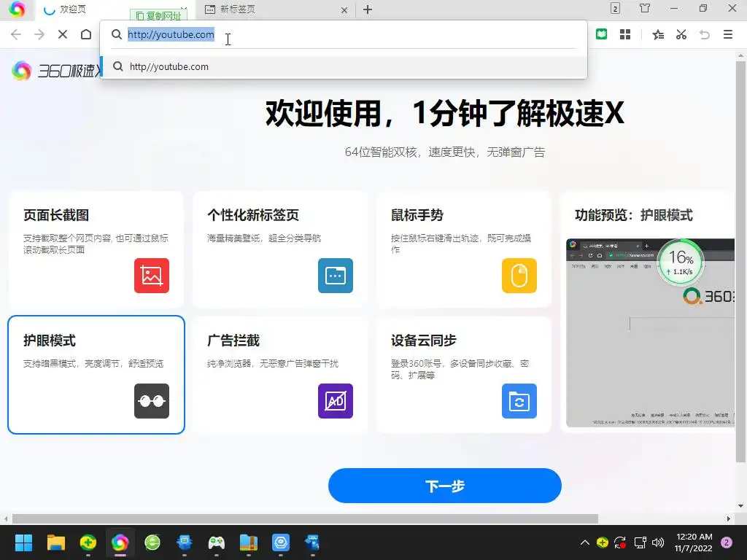Select the 护眼模式 card title
The image size is (747, 560).
click(x=50, y=341)
